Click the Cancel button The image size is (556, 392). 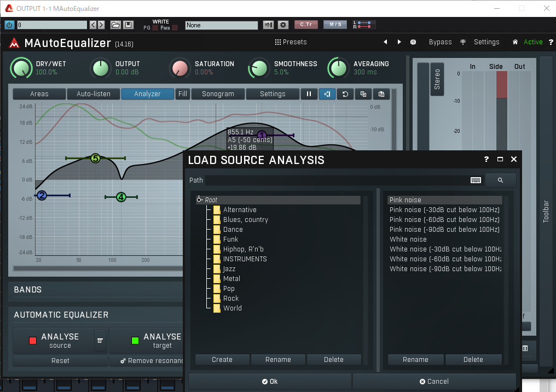tap(434, 382)
